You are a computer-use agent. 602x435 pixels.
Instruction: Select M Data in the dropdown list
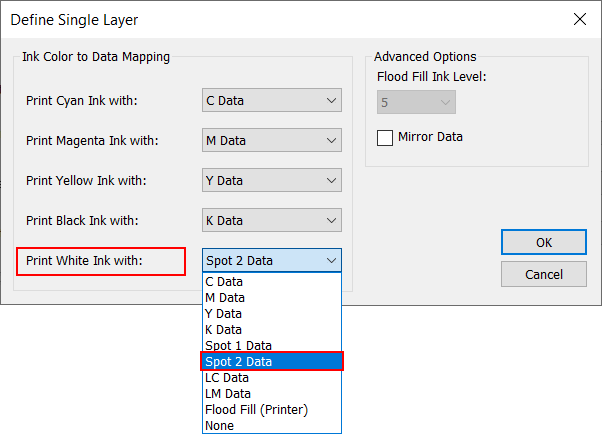click(x=271, y=297)
